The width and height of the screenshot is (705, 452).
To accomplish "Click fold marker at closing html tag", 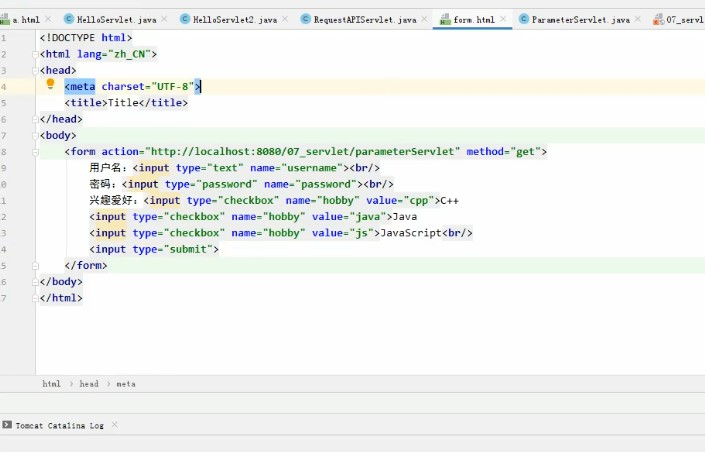I will [36, 298].
